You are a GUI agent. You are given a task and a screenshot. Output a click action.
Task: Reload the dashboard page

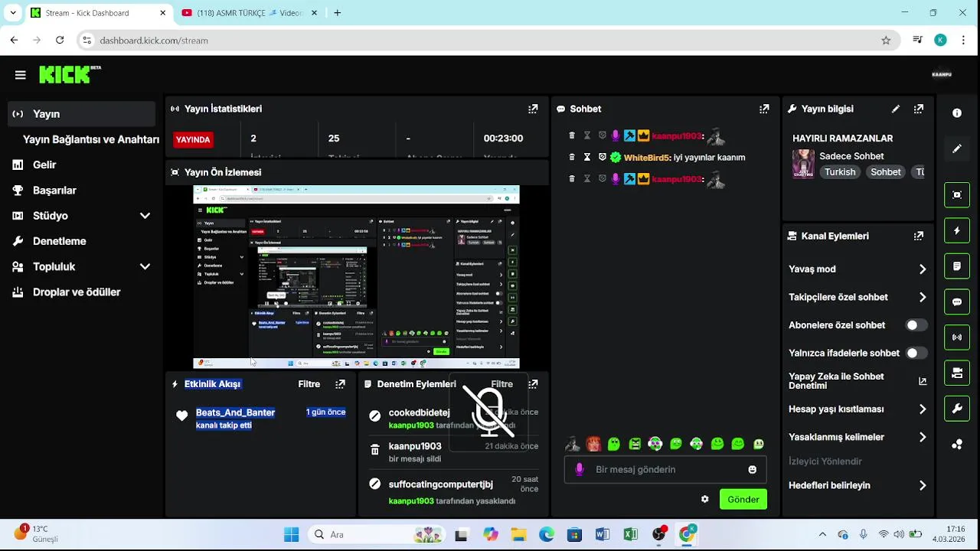point(60,40)
